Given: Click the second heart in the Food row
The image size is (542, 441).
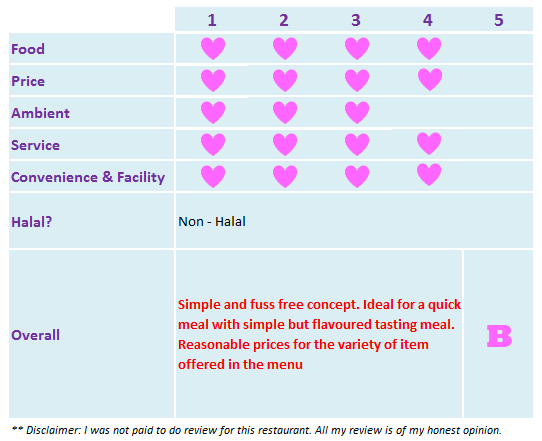Looking at the screenshot, I should [x=285, y=48].
